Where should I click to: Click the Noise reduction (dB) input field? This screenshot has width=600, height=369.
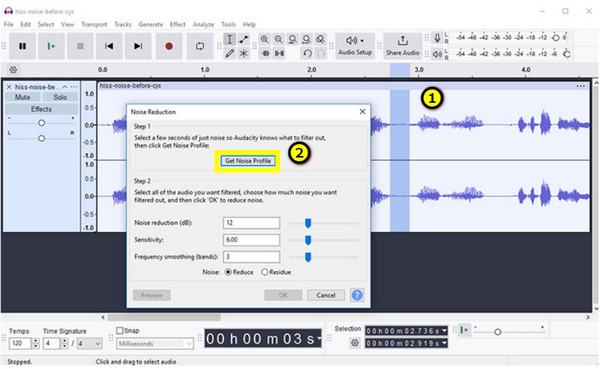coord(251,223)
